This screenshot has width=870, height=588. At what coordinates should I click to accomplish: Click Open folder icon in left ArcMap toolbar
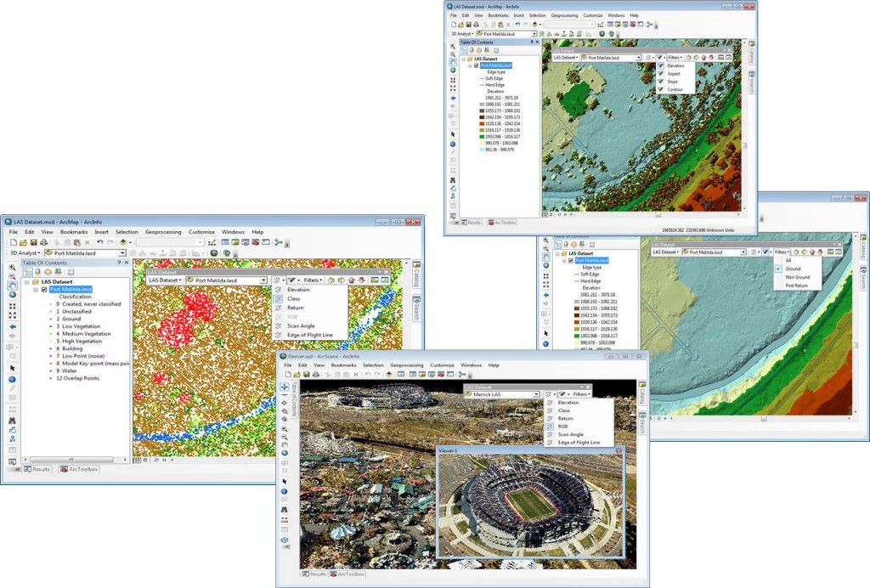tap(23, 242)
